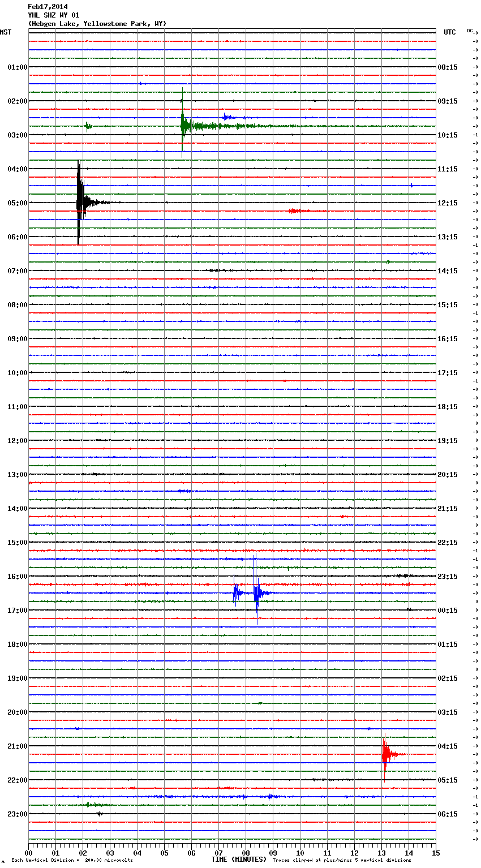Viewport: 481px width, 868px height.
Task: Click the 00:15 UTC label
Action: pos(448,611)
